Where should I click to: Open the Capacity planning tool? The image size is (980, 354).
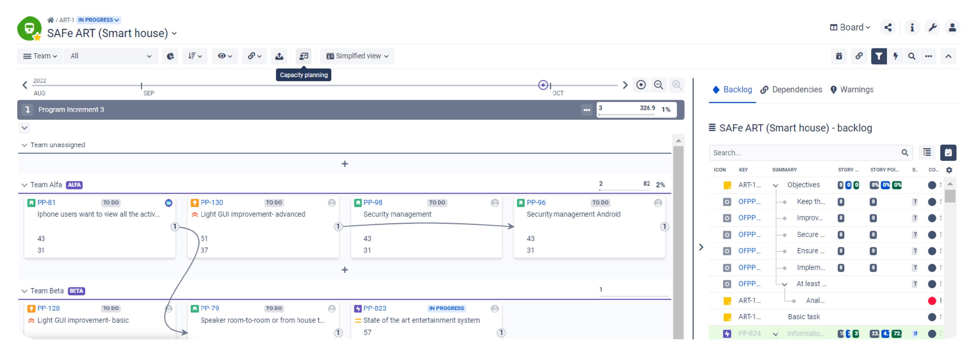click(x=303, y=56)
